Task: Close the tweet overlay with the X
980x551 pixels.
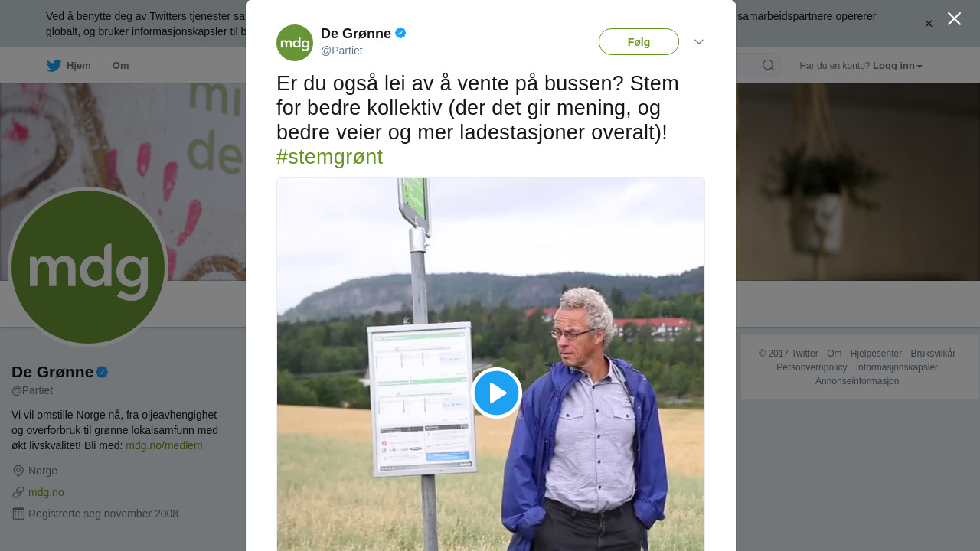Action: [954, 18]
